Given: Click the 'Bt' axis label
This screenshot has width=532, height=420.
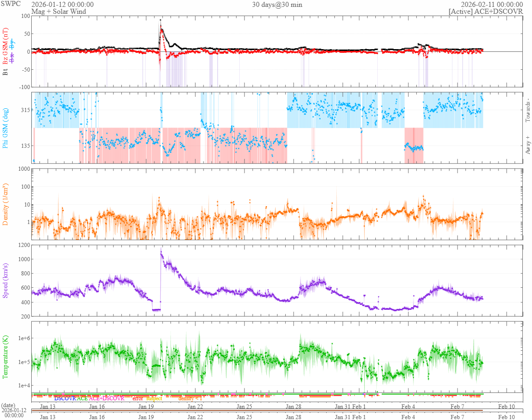Looking at the screenshot, I should click(5, 72).
